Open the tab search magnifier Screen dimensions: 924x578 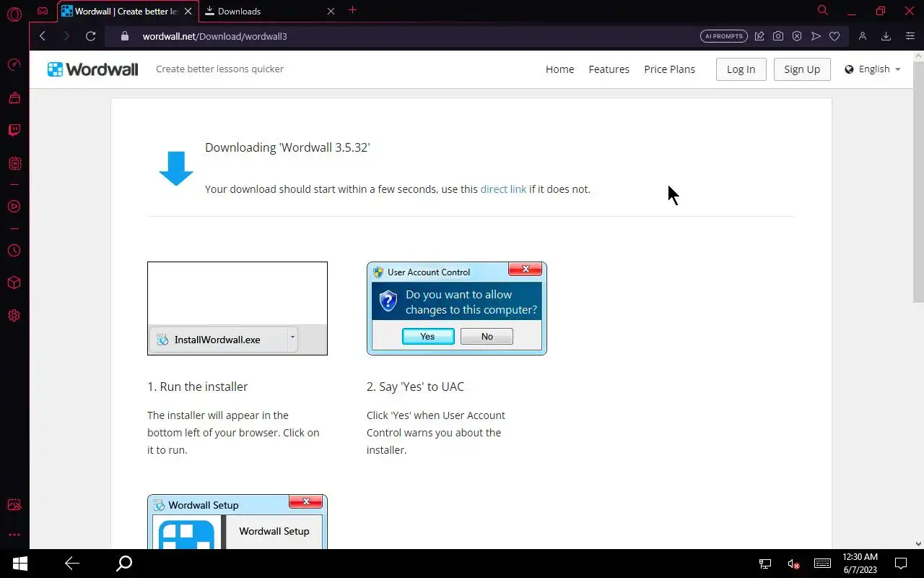[822, 10]
